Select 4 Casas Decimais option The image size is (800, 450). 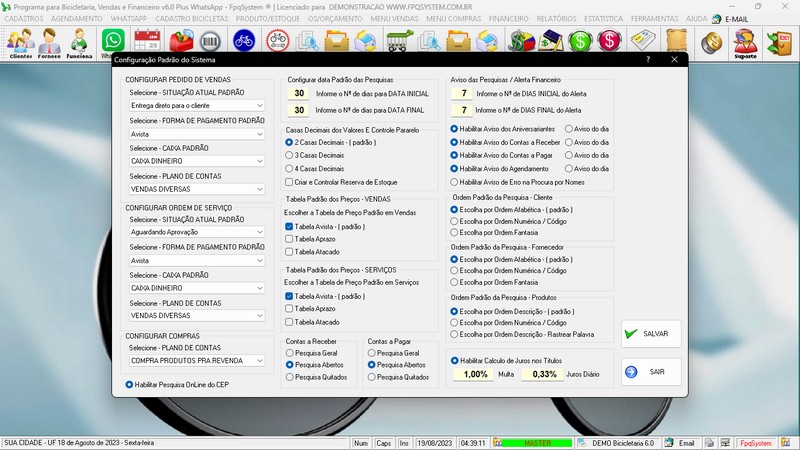(x=315, y=168)
